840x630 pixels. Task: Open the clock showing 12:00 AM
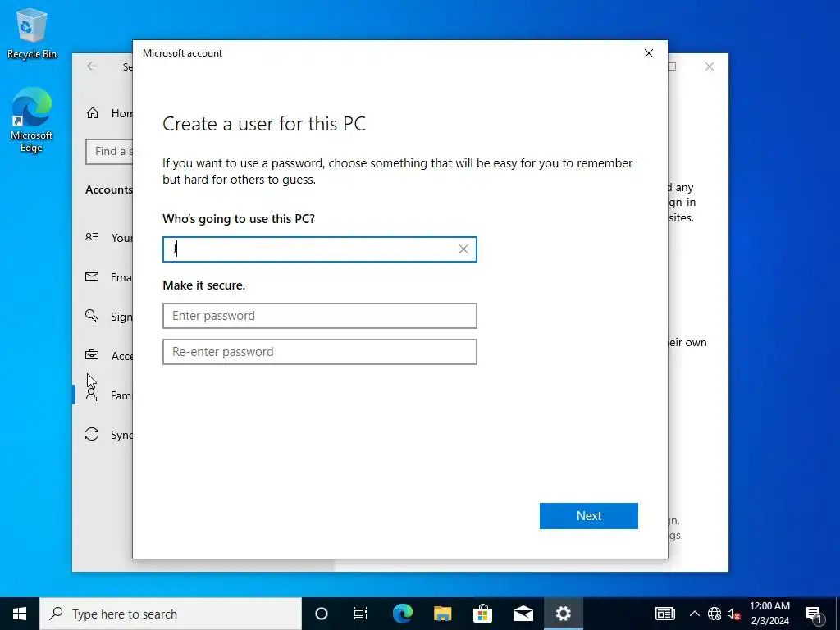(769, 614)
